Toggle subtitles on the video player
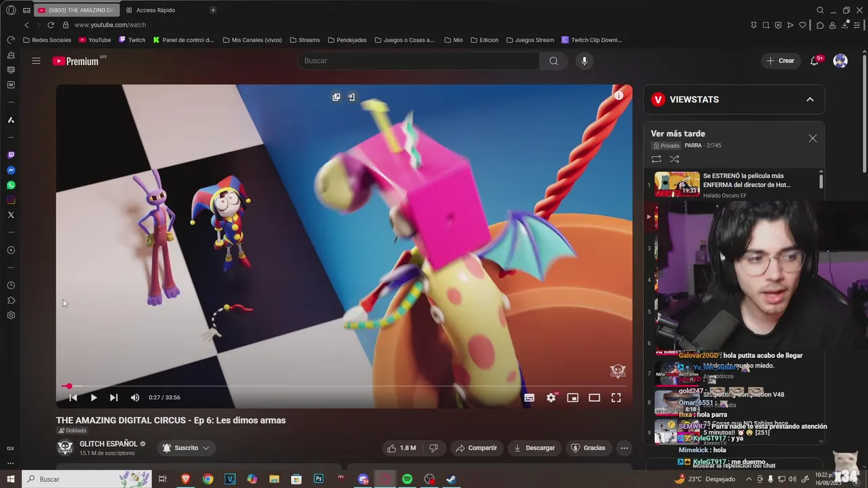Image resolution: width=868 pixels, height=488 pixels. click(x=529, y=398)
